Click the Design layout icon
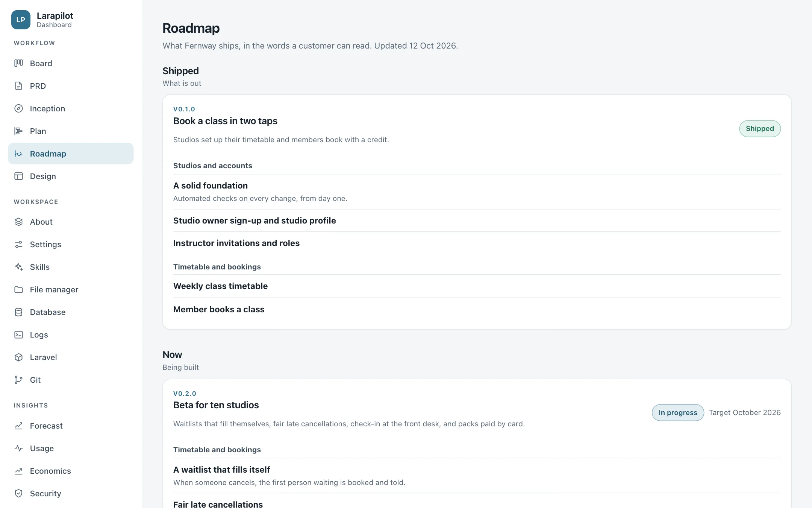The image size is (812, 508). tap(18, 176)
